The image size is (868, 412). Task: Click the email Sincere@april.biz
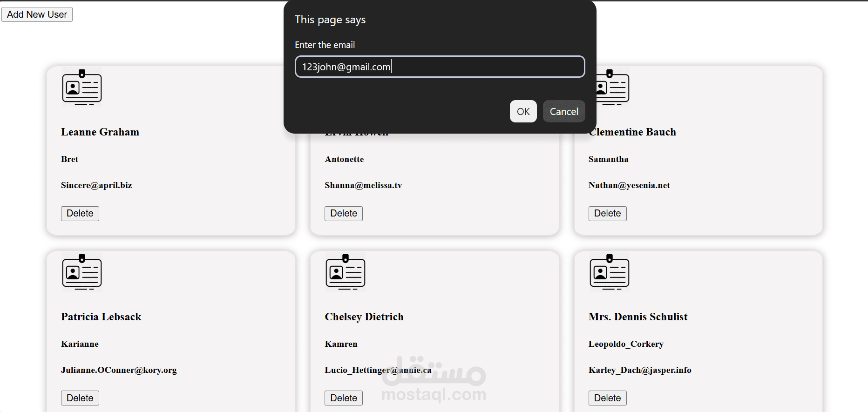96,185
